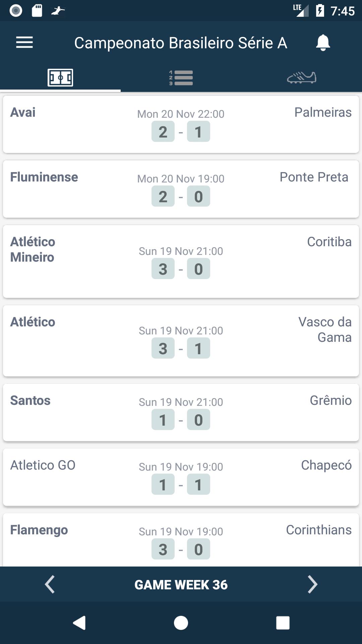Viewport: 362px width, 644px height.
Task: Open Fluminense vs Ponte Preta match
Action: coord(181,189)
